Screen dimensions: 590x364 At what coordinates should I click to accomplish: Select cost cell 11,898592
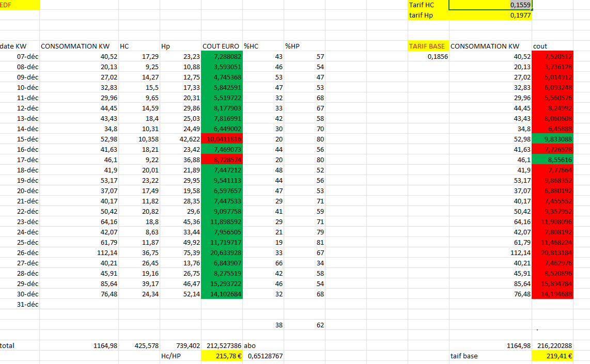(222, 222)
